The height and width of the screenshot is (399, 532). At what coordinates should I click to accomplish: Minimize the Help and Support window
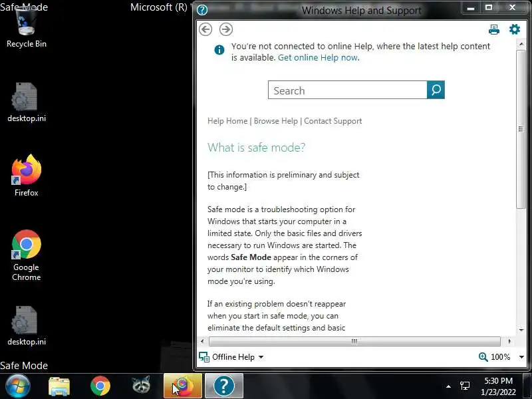[x=470, y=7]
